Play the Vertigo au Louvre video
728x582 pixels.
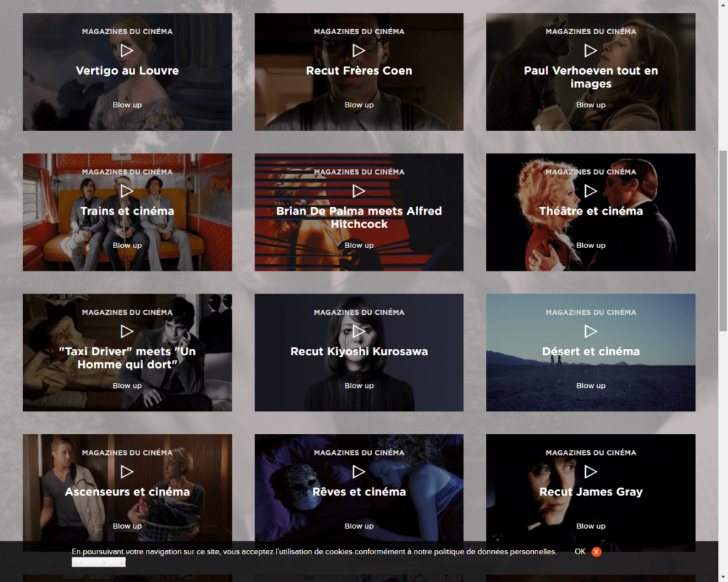click(x=127, y=50)
